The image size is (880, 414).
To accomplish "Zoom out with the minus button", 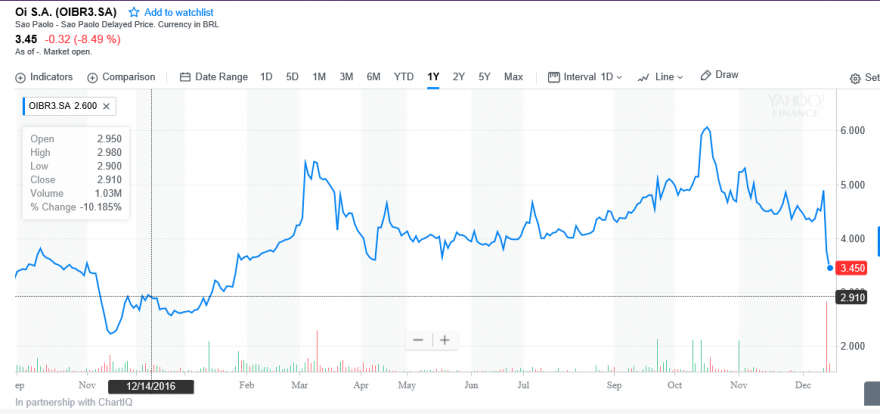I will 418,340.
